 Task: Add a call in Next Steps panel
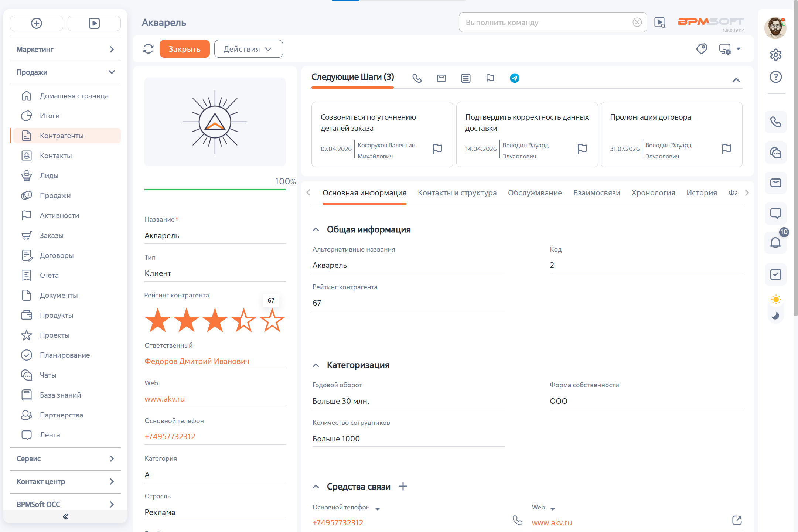tap(417, 78)
